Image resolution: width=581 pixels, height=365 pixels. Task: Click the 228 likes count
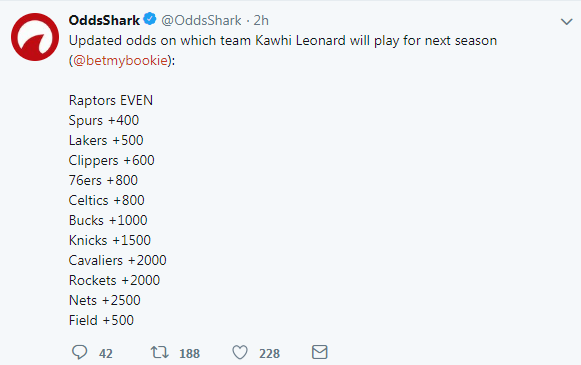pyautogui.click(x=269, y=354)
